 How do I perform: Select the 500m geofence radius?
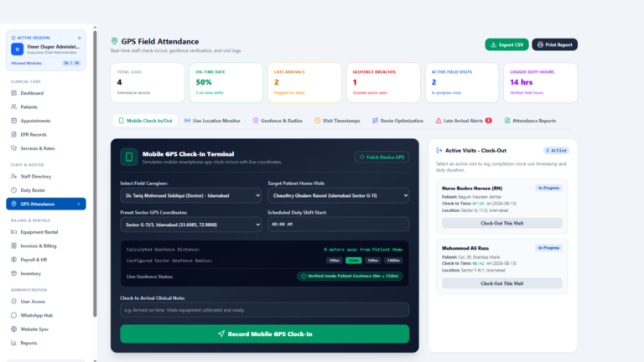373,261
